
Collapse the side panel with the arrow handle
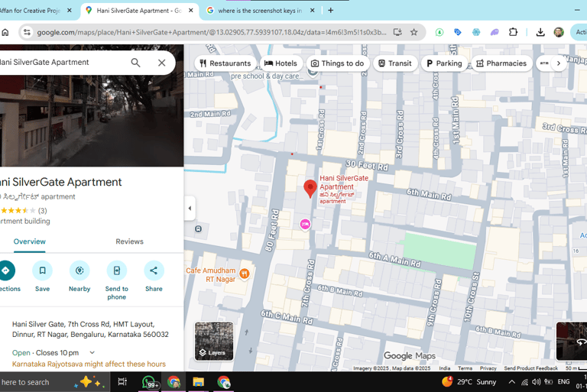coord(190,208)
